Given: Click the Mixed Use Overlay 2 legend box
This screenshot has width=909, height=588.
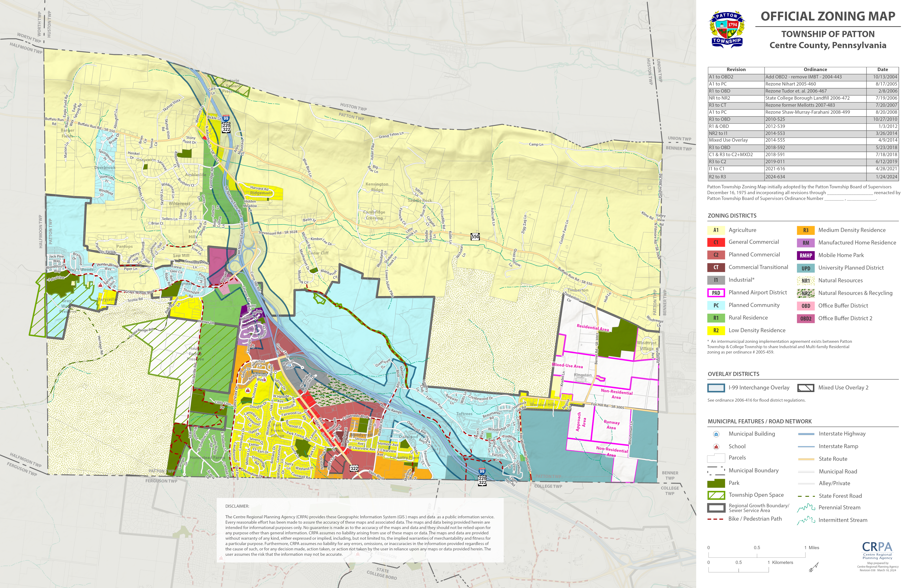Looking at the screenshot, I should [x=805, y=388].
